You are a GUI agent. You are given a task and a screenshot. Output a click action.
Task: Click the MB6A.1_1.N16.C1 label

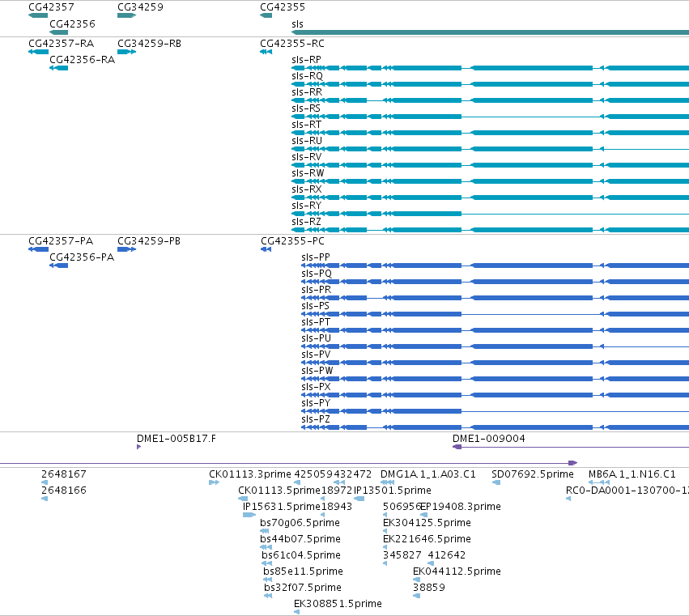point(632,474)
